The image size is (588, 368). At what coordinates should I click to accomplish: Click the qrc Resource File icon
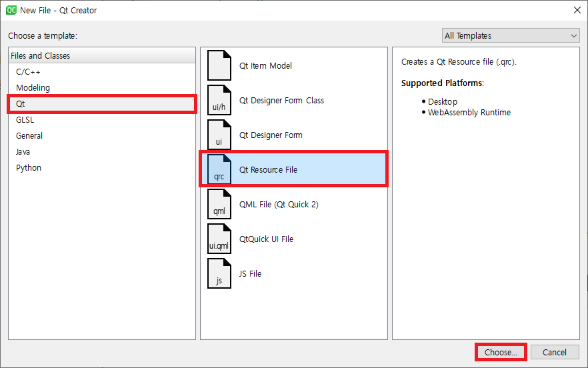coord(219,169)
